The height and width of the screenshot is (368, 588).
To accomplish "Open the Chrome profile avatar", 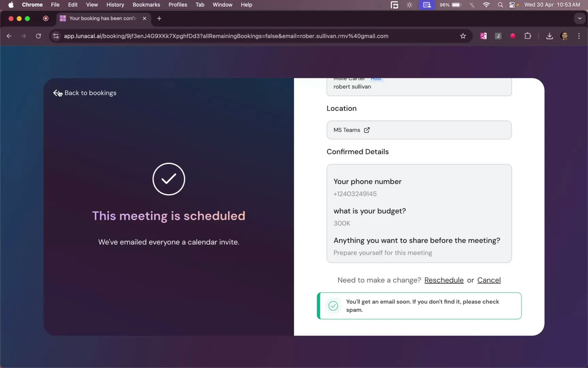I will 564,36.
